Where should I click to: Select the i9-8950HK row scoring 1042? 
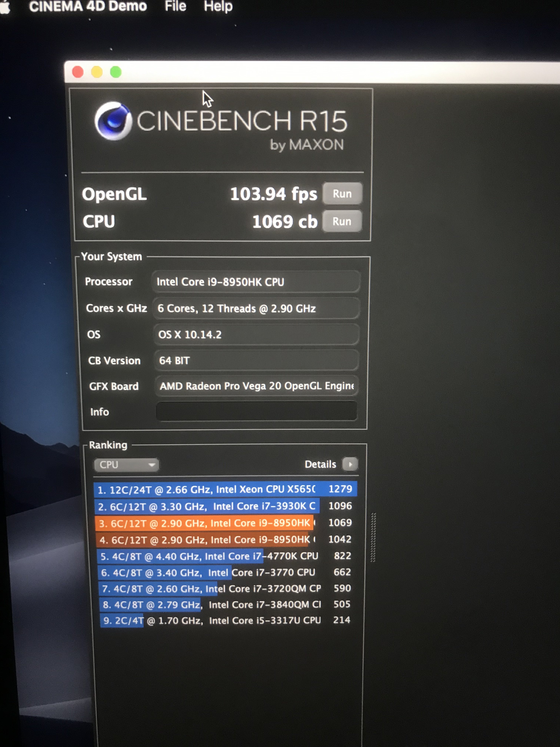(x=225, y=539)
